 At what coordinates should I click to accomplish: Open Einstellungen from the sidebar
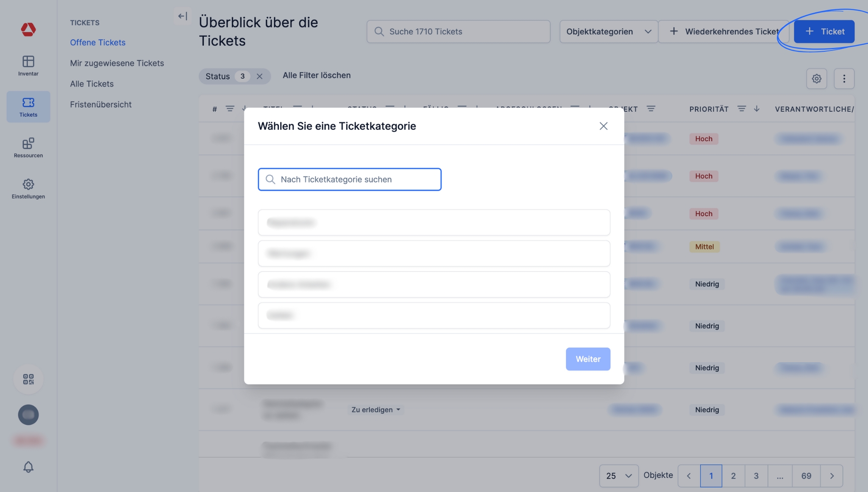[28, 189]
